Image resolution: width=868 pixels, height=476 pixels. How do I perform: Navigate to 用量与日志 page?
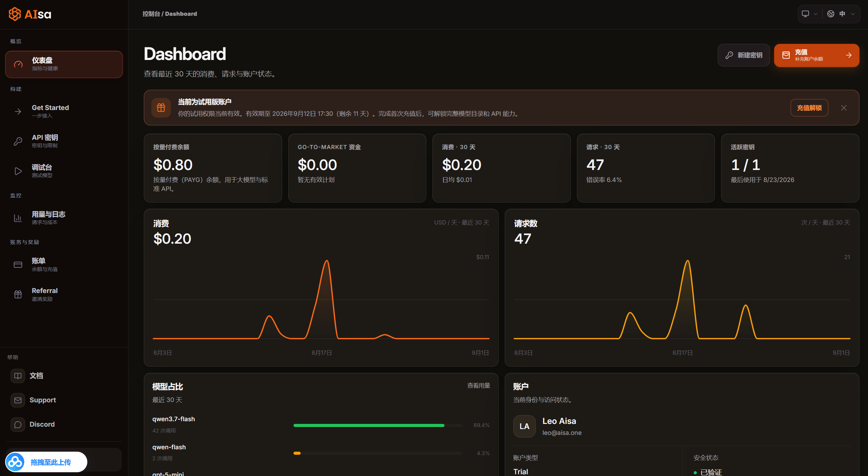pos(64,218)
